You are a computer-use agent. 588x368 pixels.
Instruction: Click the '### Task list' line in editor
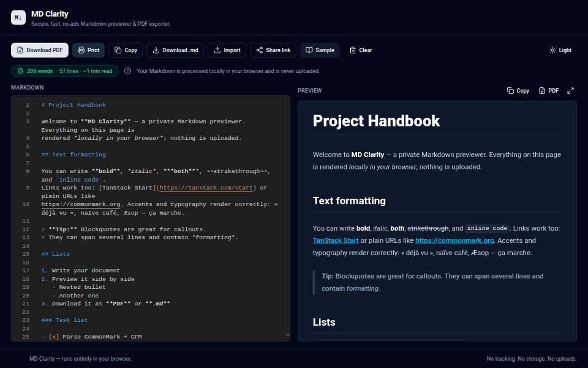pyautogui.click(x=64, y=320)
